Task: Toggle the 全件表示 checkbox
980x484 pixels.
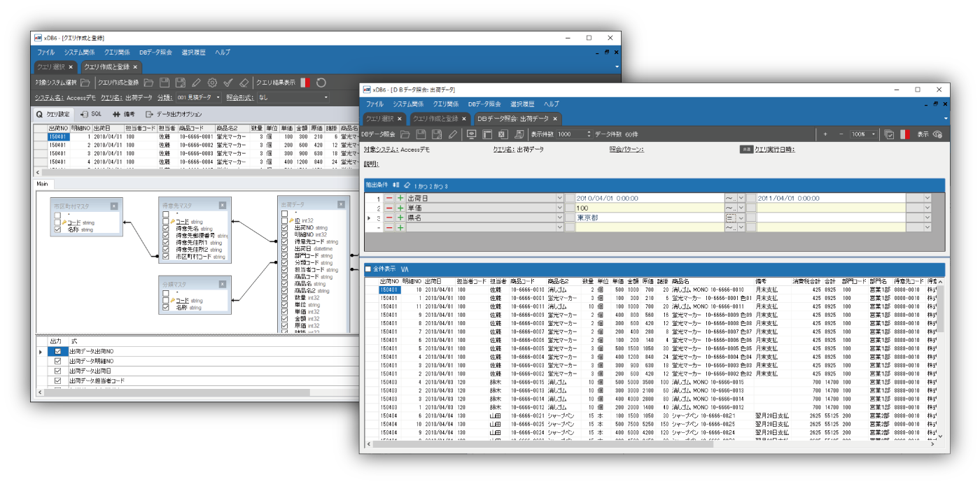Action: (368, 269)
